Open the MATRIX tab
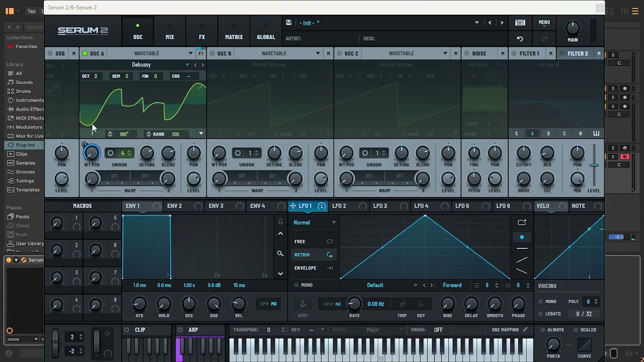Viewport: 644px width, 362px height. pyautogui.click(x=234, y=32)
